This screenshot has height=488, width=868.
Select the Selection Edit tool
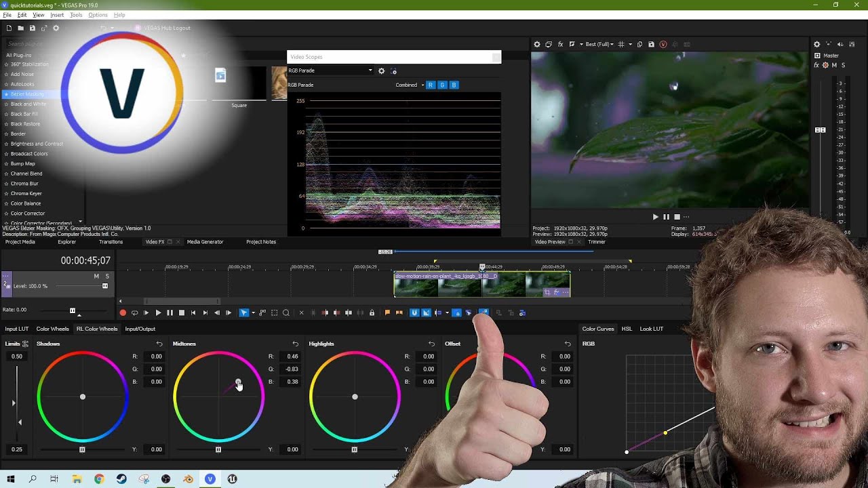pos(275,312)
